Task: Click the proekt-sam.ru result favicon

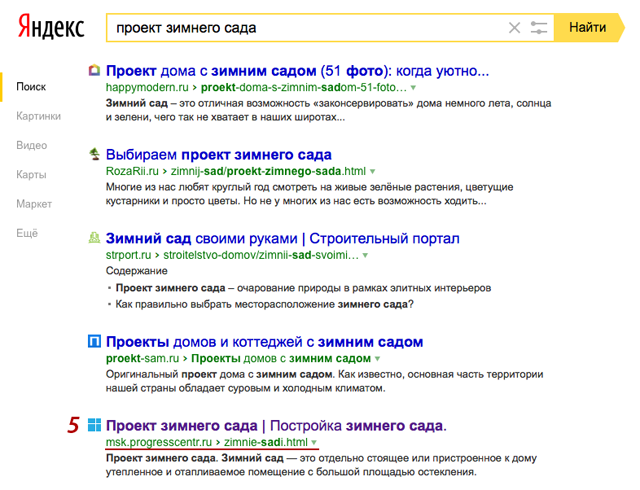Action: 94,341
